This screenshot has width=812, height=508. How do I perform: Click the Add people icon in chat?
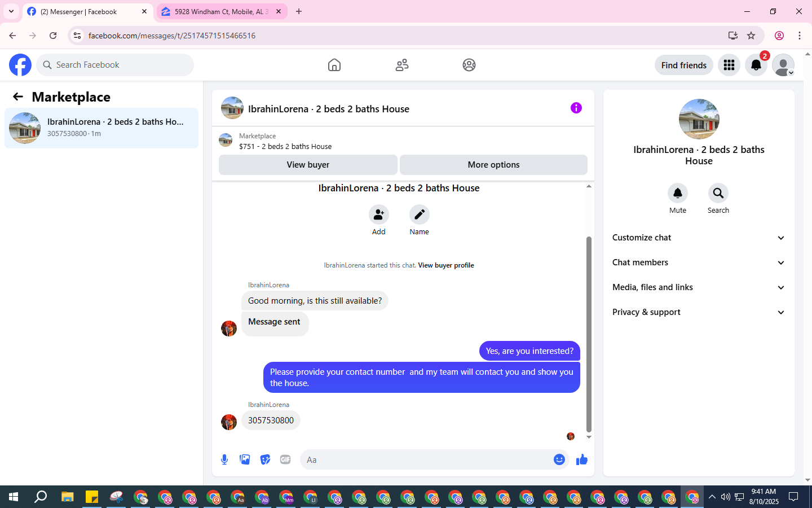tap(379, 214)
